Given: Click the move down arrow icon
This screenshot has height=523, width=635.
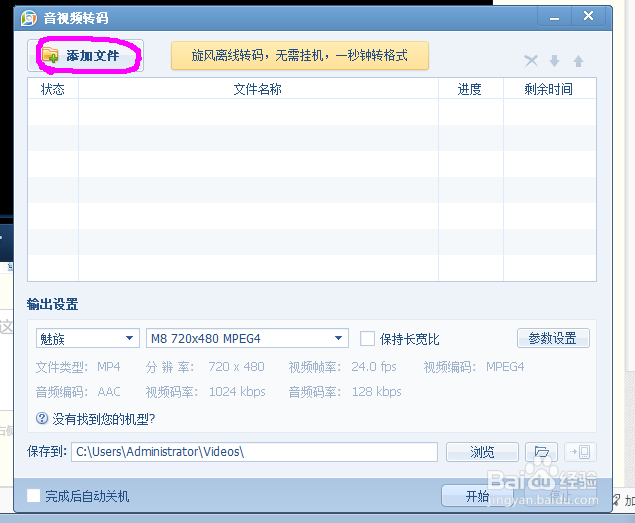Looking at the screenshot, I should click(554, 61).
